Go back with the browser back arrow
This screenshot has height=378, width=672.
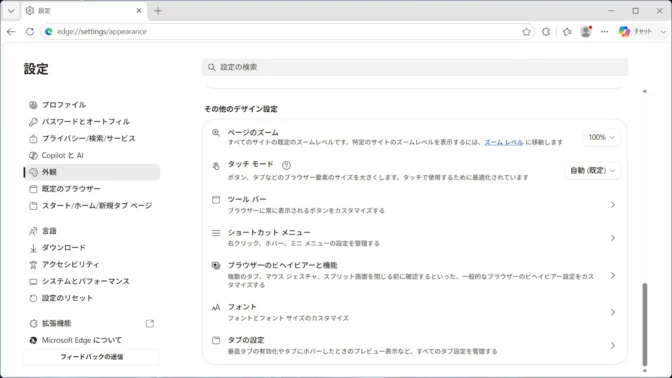[11, 32]
